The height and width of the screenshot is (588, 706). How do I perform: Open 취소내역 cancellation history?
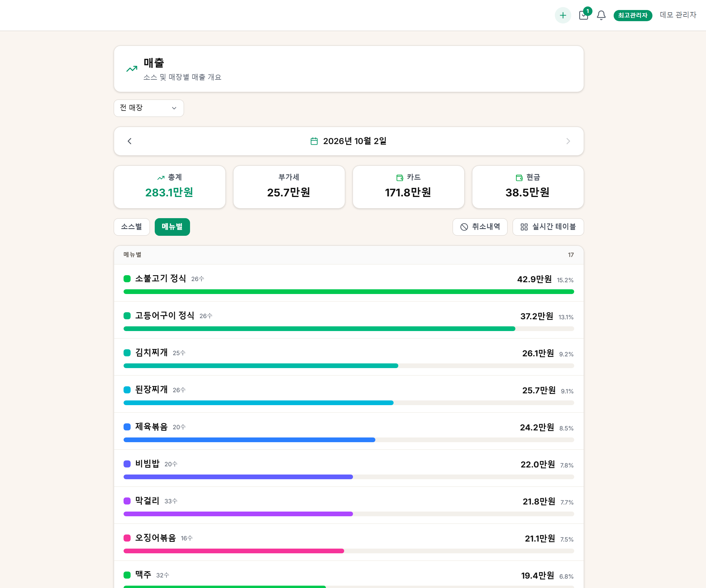pyautogui.click(x=480, y=227)
